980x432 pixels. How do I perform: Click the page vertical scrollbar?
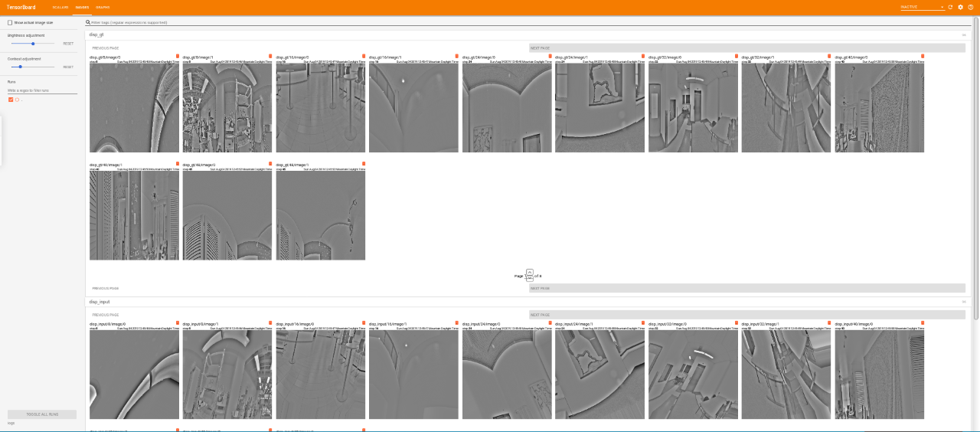pyautogui.click(x=976, y=169)
